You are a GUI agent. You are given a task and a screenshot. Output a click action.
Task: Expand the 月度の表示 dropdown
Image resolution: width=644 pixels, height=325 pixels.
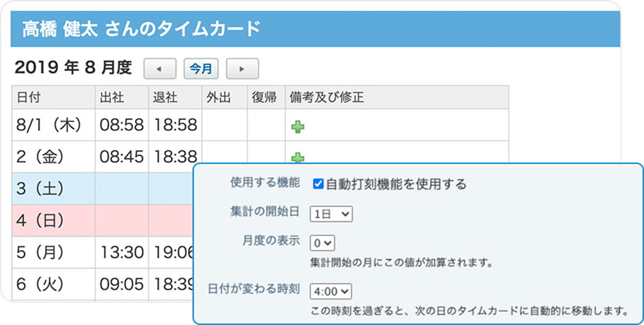point(322,243)
